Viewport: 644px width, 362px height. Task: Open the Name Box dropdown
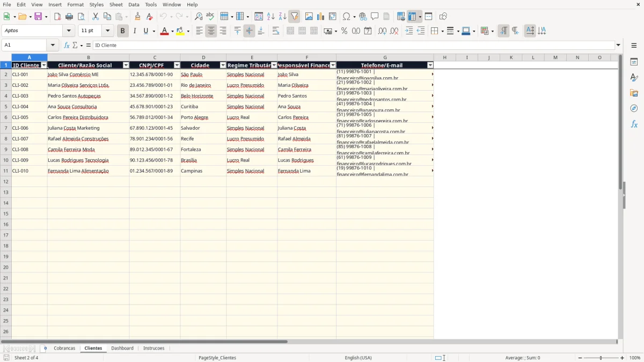[53, 45]
